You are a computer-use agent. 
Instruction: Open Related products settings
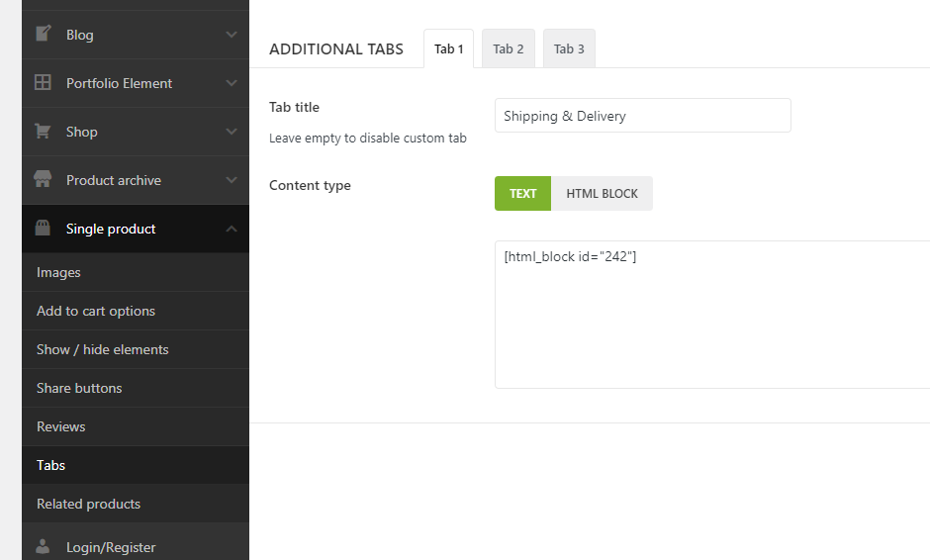tap(89, 504)
